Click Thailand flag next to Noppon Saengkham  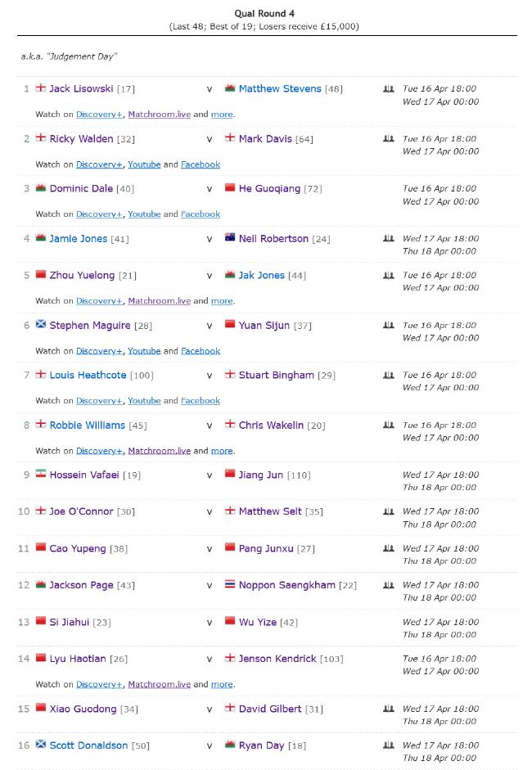[x=230, y=584]
